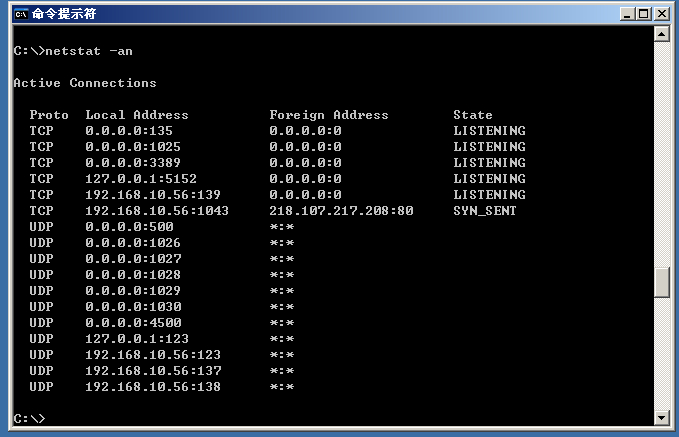Click the Active Connections heading
The width and height of the screenshot is (679, 437).
85,83
